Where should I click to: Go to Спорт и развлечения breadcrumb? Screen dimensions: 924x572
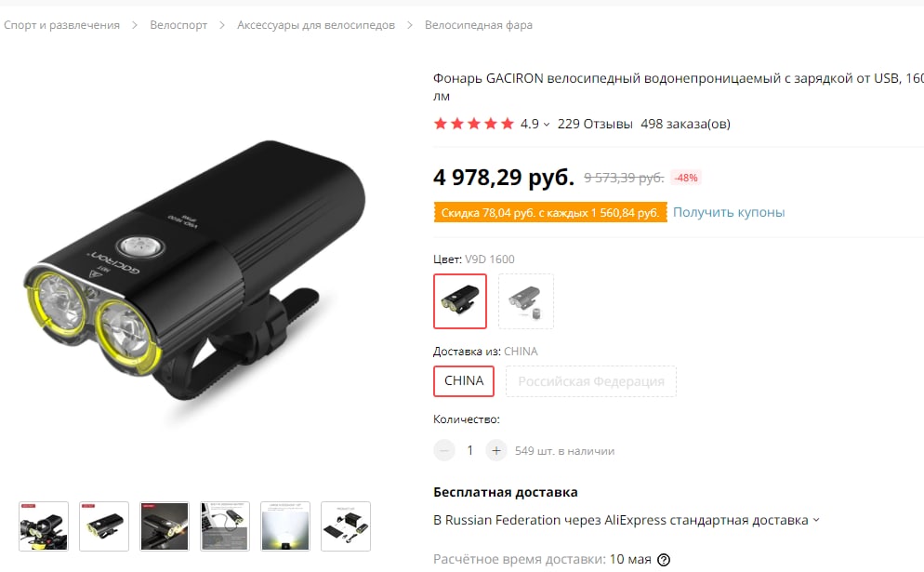coord(62,25)
